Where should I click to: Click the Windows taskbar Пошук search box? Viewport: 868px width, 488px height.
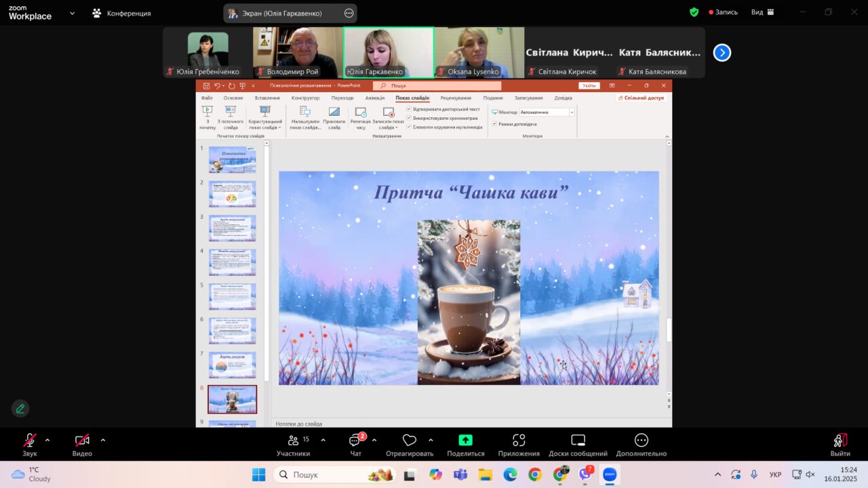(335, 474)
